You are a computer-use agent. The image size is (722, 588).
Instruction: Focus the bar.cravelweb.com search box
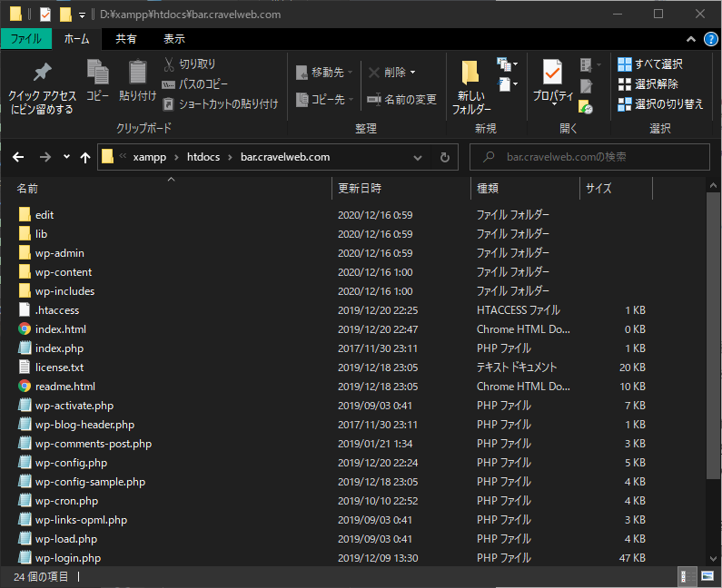[x=589, y=157]
